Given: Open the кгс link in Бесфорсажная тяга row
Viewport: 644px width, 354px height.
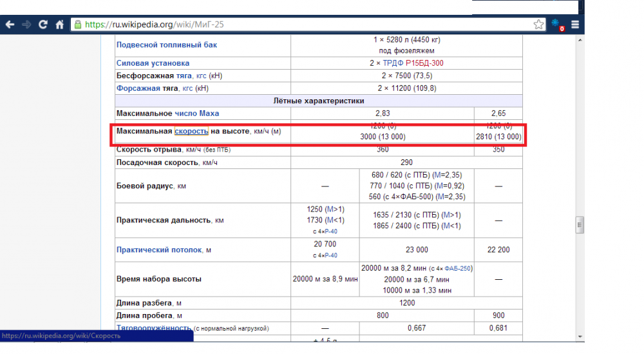Looking at the screenshot, I should click(x=201, y=76).
